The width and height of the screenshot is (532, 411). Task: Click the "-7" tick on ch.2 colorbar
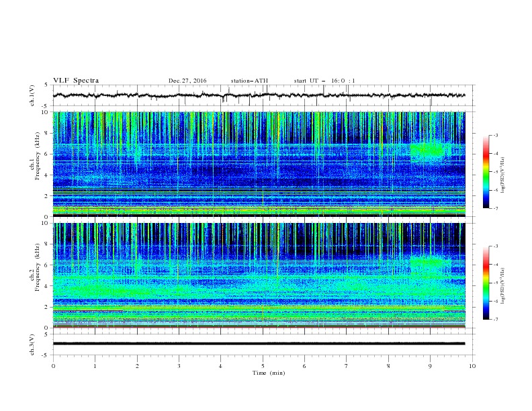pos(495,320)
